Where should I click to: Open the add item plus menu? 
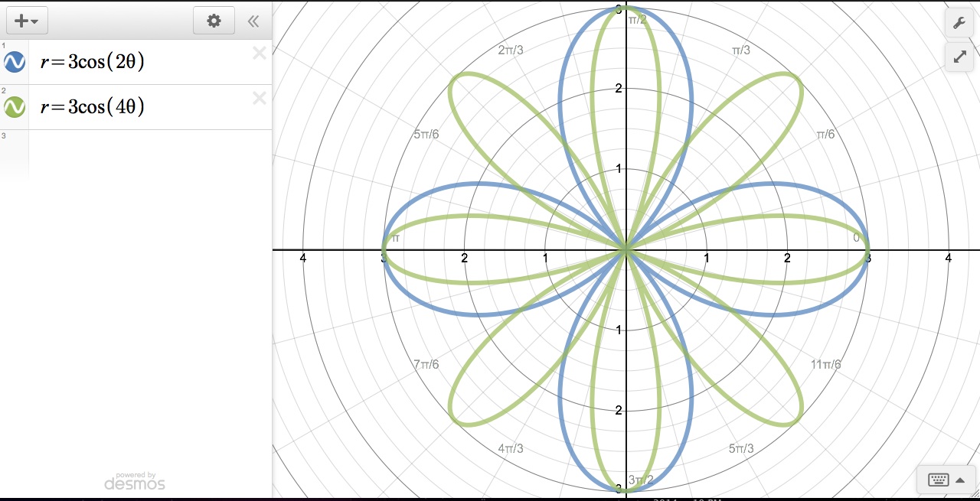pos(27,21)
